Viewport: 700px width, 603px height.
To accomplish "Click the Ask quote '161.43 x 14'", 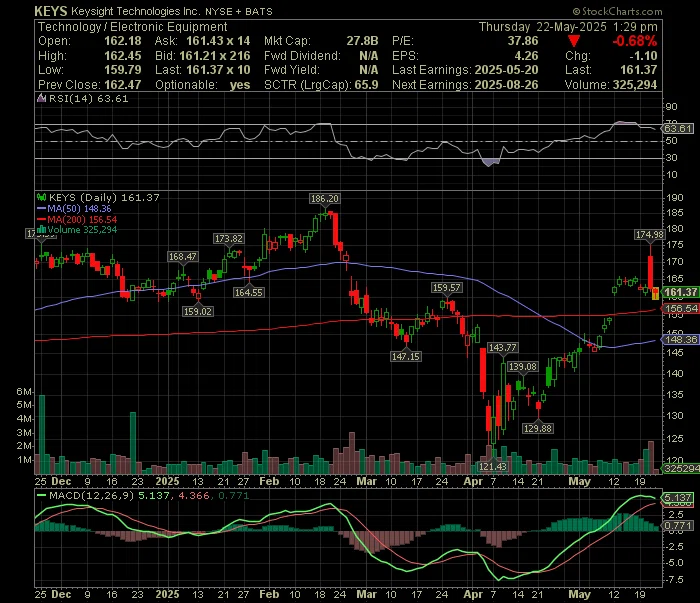I will click(218, 41).
